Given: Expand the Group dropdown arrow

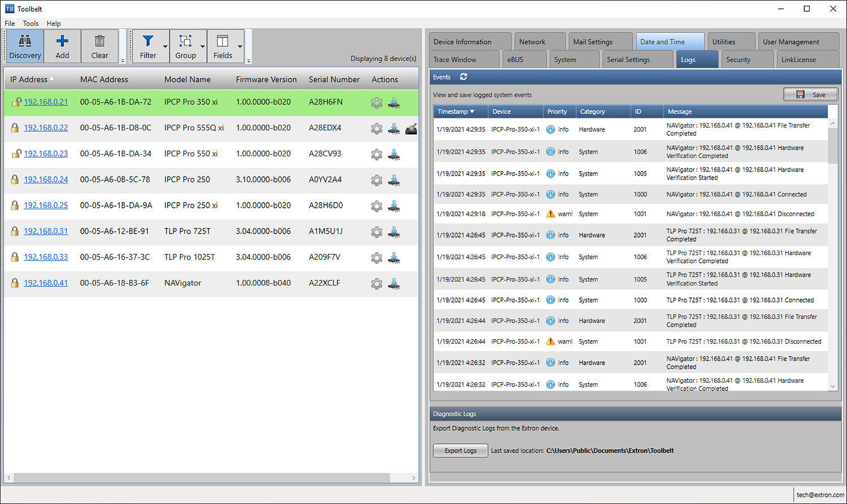Looking at the screenshot, I should [x=203, y=46].
